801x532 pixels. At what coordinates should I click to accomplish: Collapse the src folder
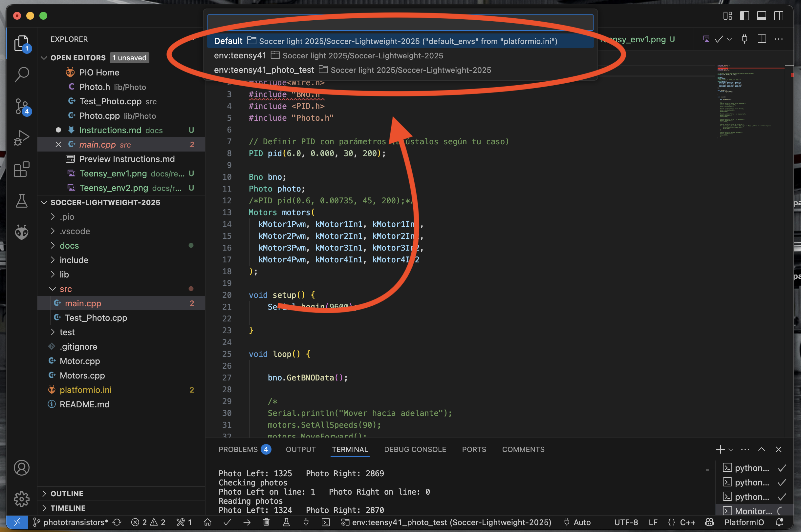click(x=66, y=289)
